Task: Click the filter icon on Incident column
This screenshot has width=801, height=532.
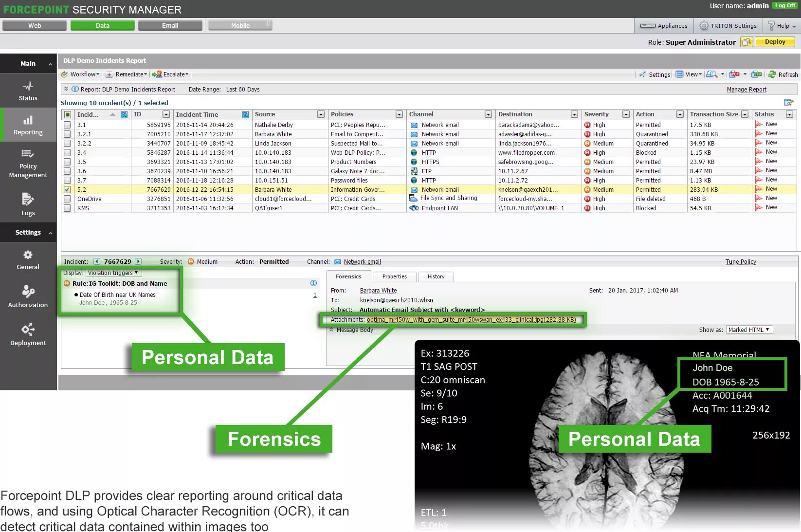Action: [124, 114]
